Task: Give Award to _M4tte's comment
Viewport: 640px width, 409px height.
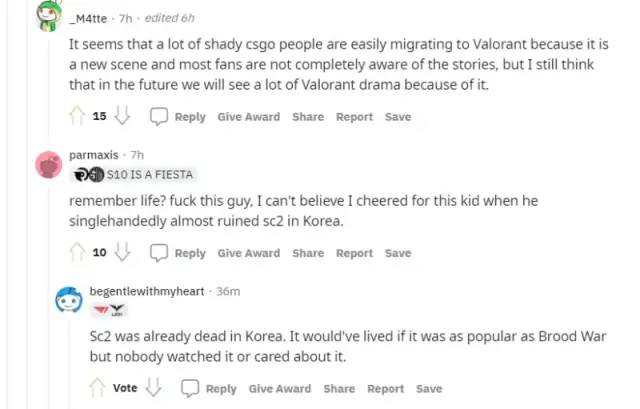Action: [x=249, y=117]
